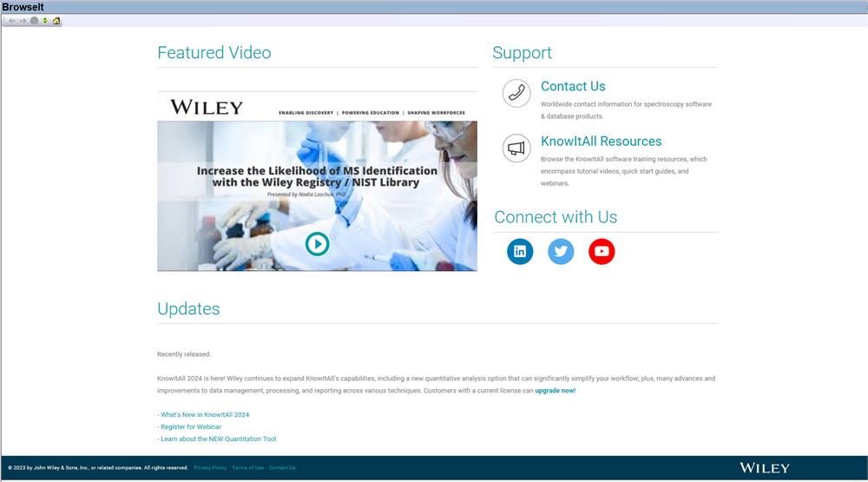Open What's New in KnowItAll 2024
The width and height of the screenshot is (868, 482).
204,415
